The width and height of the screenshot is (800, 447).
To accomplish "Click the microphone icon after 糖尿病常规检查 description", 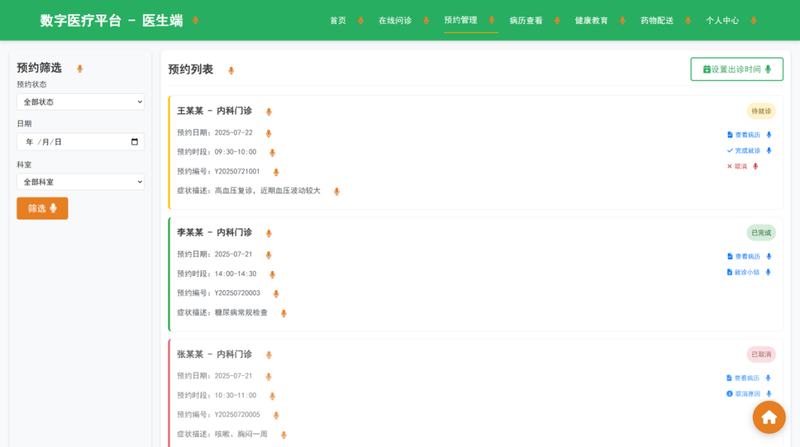I will click(x=284, y=314).
